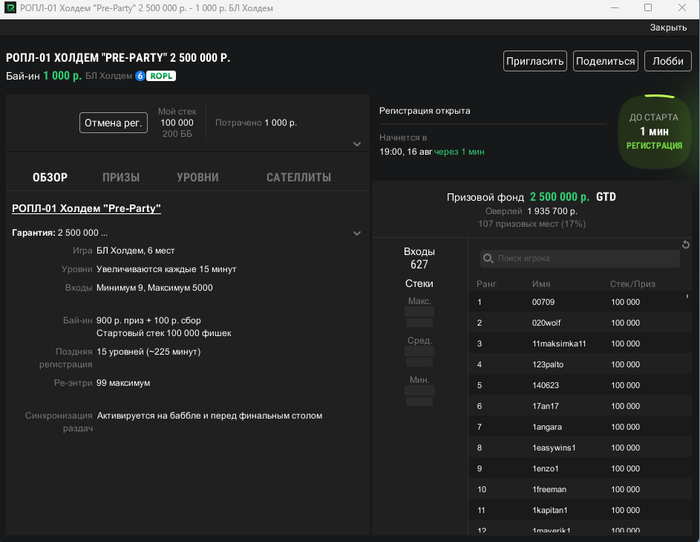Click the 107 призовых мест (17%) text

click(532, 224)
